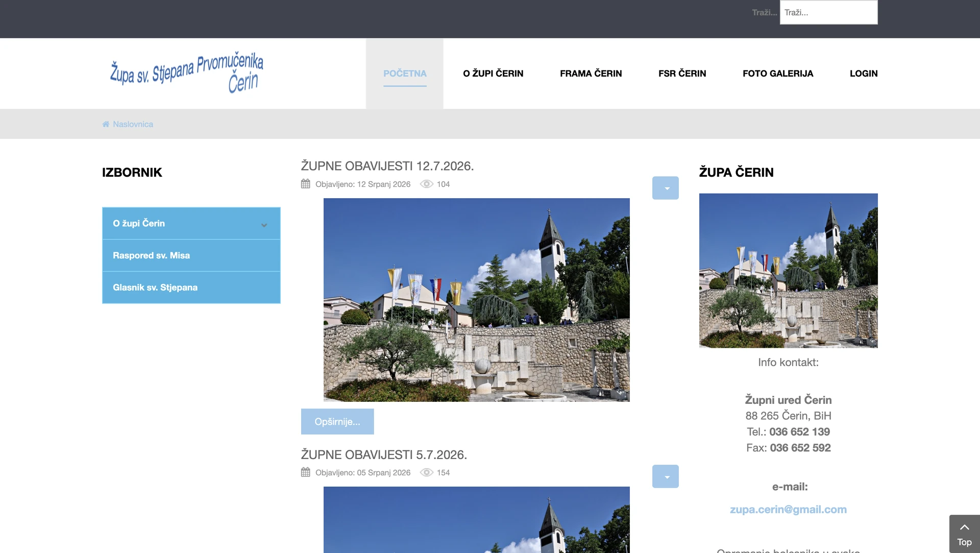Image resolution: width=980 pixels, height=553 pixels.
Task: Click the Župni ured Čerin heading text
Action: tap(788, 400)
